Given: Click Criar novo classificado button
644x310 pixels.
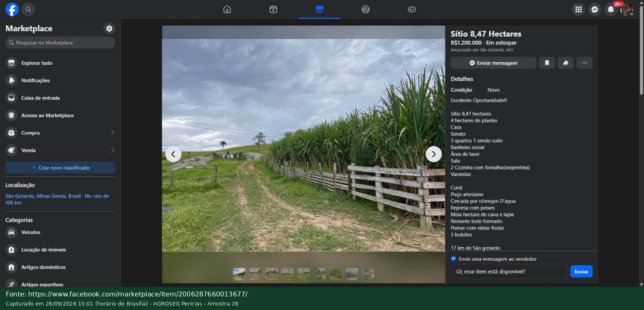Looking at the screenshot, I should pos(60,168).
